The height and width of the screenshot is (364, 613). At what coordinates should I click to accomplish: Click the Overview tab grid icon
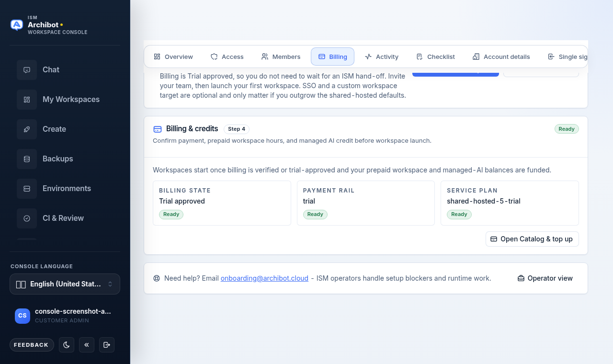click(x=157, y=57)
